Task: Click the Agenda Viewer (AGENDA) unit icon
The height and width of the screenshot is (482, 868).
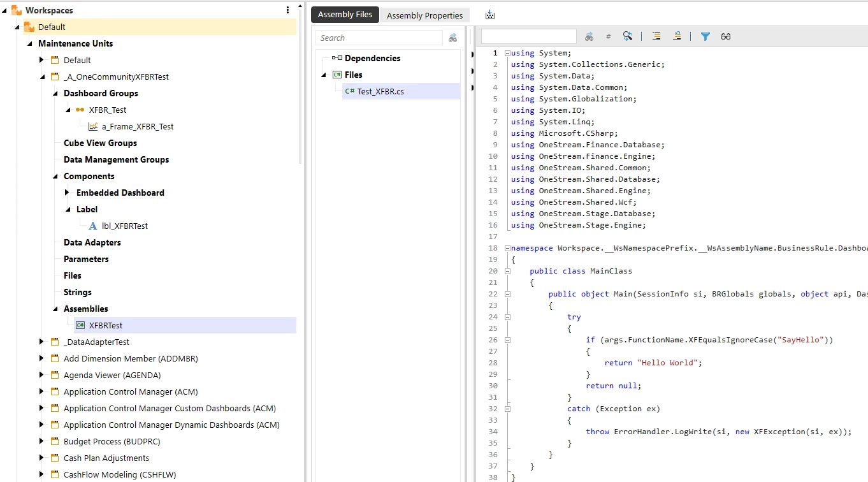Action: point(55,375)
